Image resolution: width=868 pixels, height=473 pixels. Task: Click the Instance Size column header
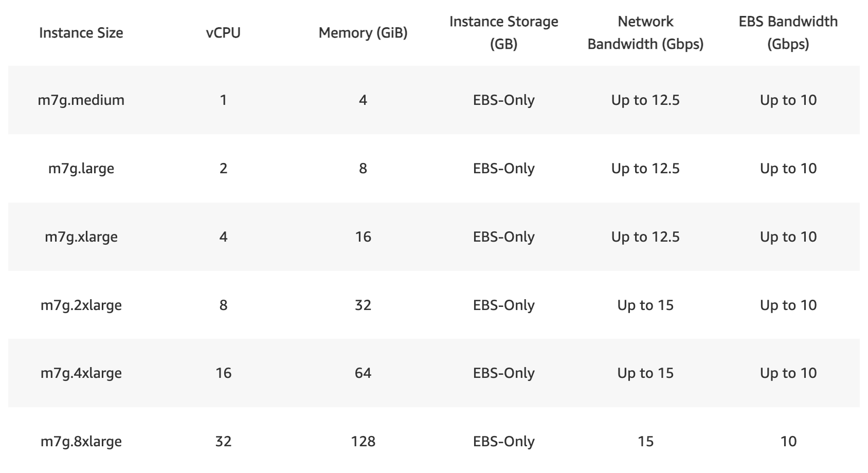coord(81,33)
